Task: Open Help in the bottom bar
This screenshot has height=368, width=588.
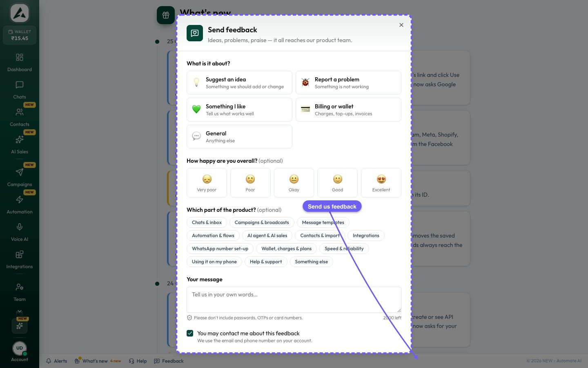Action: tap(138, 361)
